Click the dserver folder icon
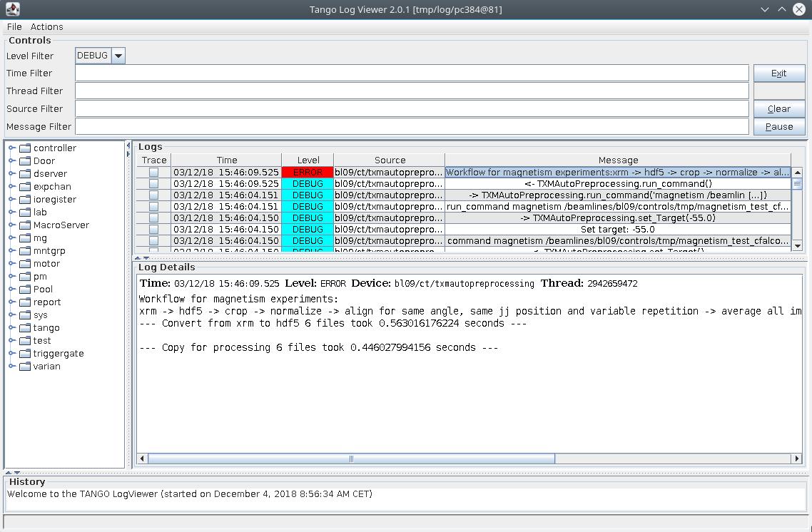This screenshot has width=812, height=532. [24, 173]
